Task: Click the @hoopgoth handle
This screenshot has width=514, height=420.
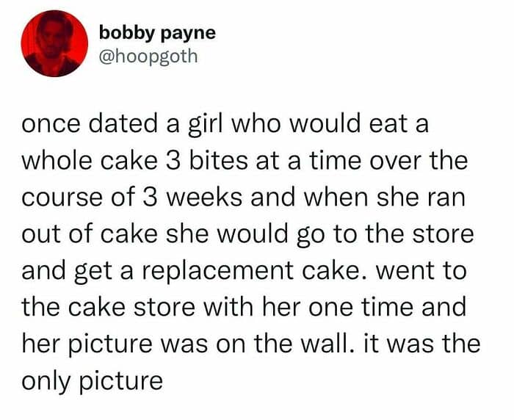Action: [148, 56]
